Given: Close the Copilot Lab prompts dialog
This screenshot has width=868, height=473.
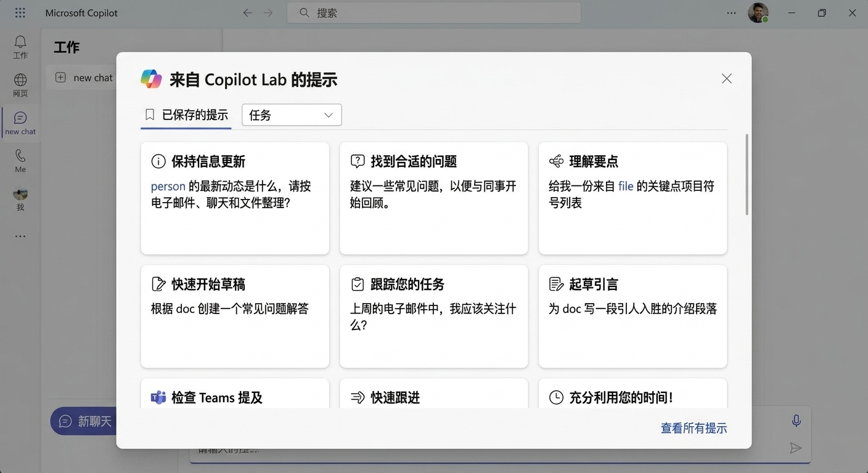Looking at the screenshot, I should pos(727,78).
